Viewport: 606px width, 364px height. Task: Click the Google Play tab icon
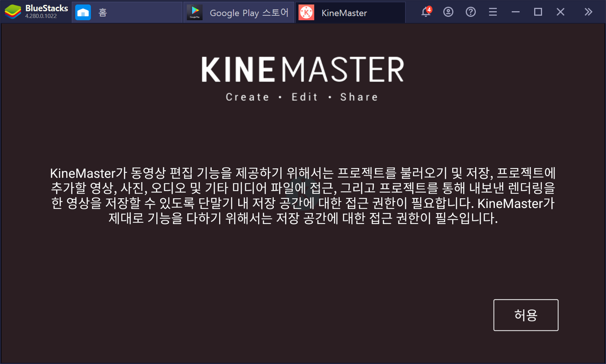(x=195, y=12)
